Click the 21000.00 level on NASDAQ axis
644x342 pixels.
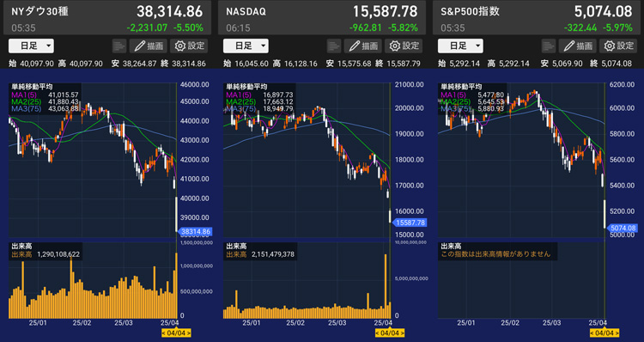(409, 85)
